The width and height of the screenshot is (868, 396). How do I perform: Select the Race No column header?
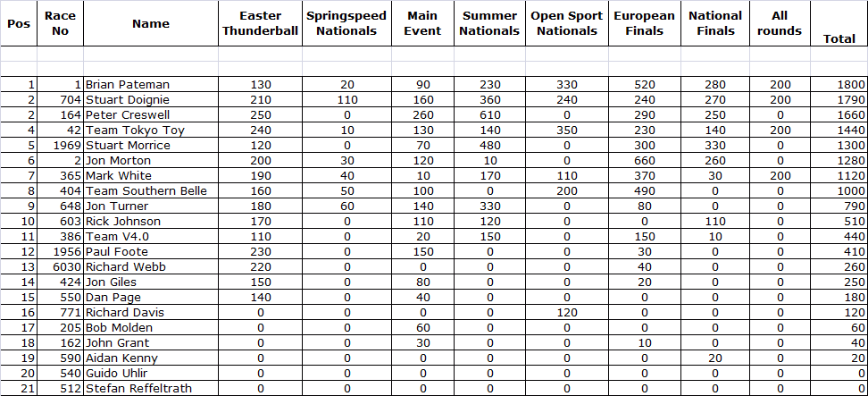60,24
